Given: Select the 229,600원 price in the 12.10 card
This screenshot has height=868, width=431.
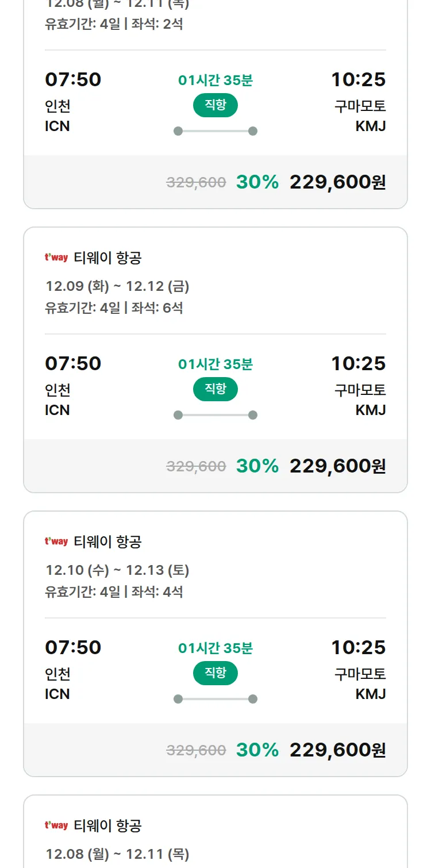Looking at the screenshot, I should tap(337, 750).
